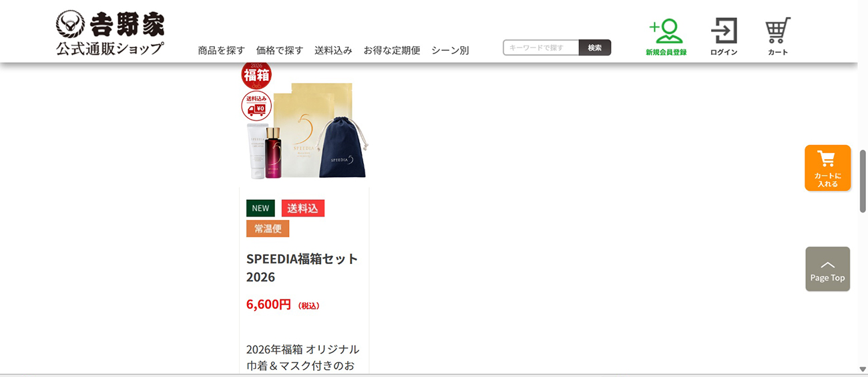868x377 pixels.
Task: Click the green NEW tag
Action: click(260, 208)
